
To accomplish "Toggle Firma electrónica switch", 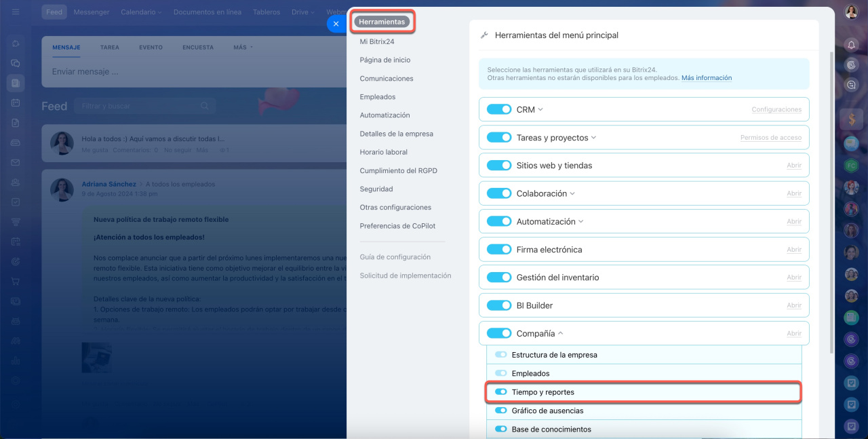I will pos(499,249).
